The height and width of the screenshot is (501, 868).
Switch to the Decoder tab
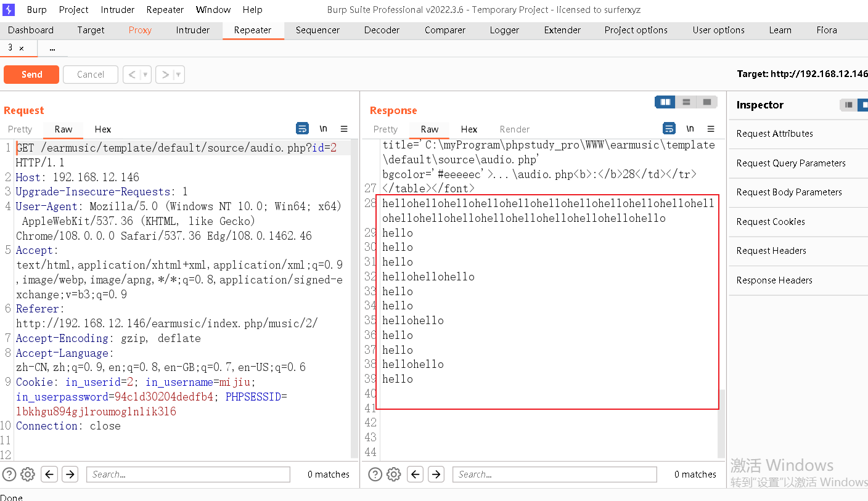pos(382,30)
